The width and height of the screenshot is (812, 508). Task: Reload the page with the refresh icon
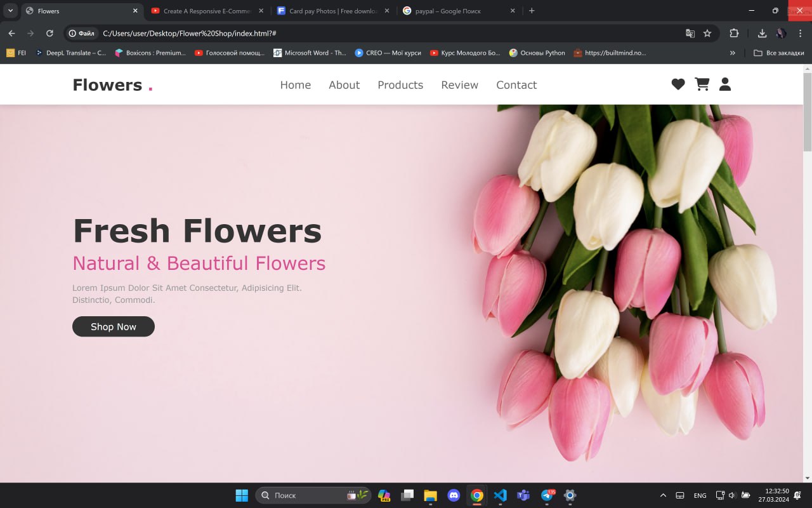point(49,33)
